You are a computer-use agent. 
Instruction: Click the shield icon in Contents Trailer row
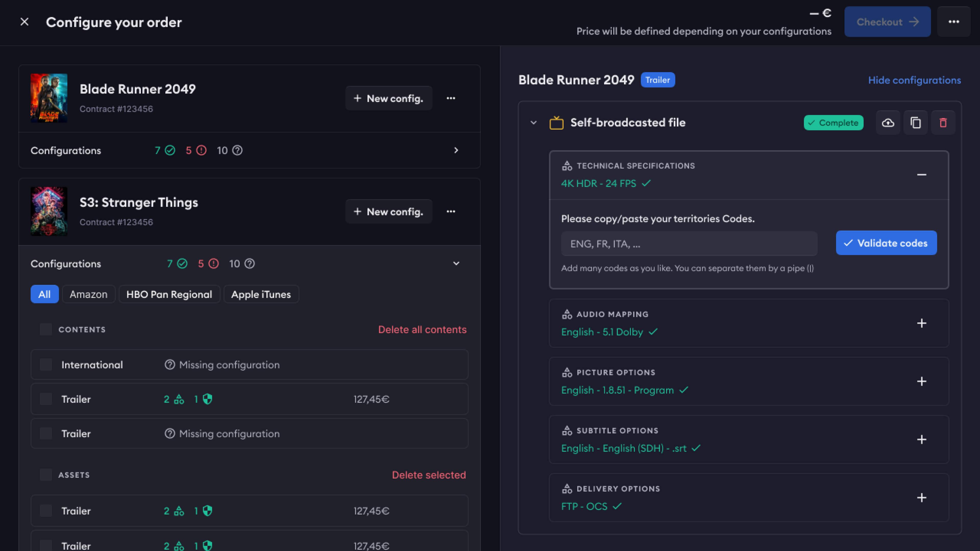click(207, 399)
